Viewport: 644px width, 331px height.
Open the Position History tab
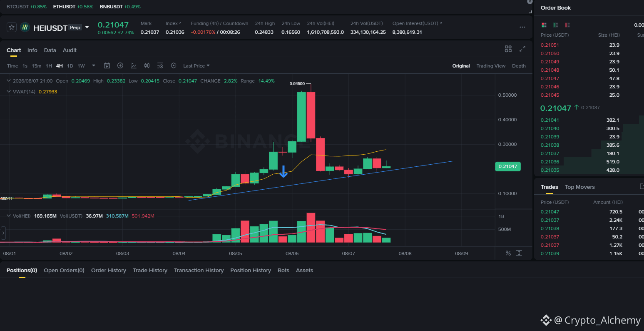tap(251, 270)
